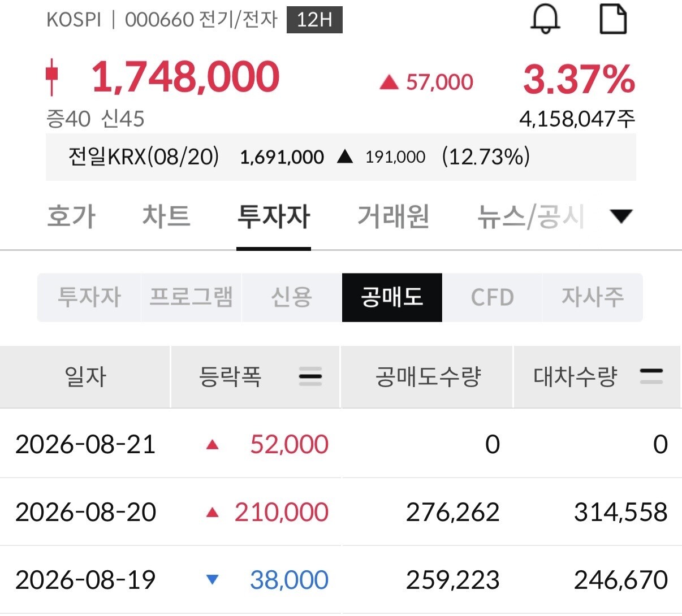Screen dimensions: 682x616
Task: Click the 12H badge
Action: (x=314, y=20)
